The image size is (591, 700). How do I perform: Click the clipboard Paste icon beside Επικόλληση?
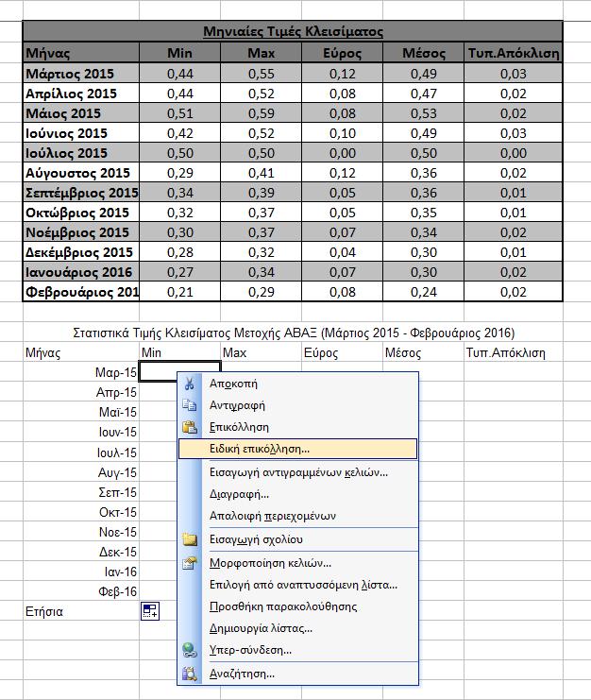189,427
